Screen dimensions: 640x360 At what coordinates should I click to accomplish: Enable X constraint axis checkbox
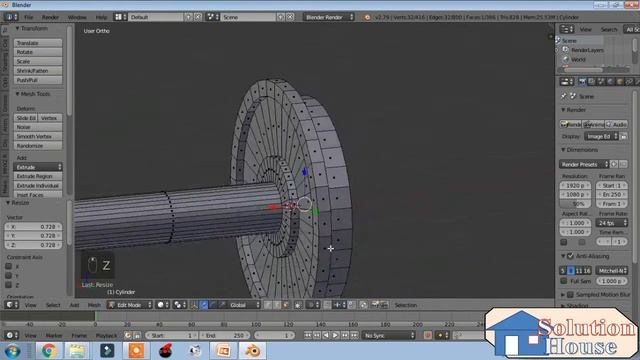pyautogui.click(x=9, y=266)
